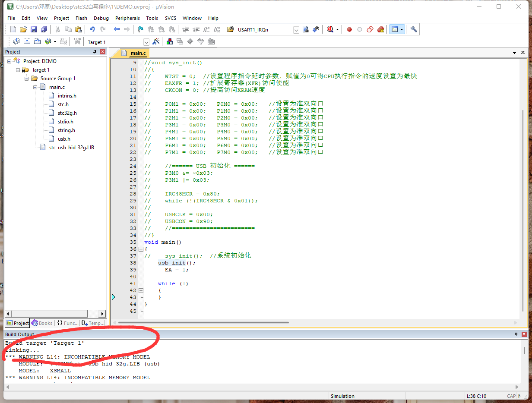Disable all breakpoints icon
This screenshot has width=532, height=403.
[370, 29]
